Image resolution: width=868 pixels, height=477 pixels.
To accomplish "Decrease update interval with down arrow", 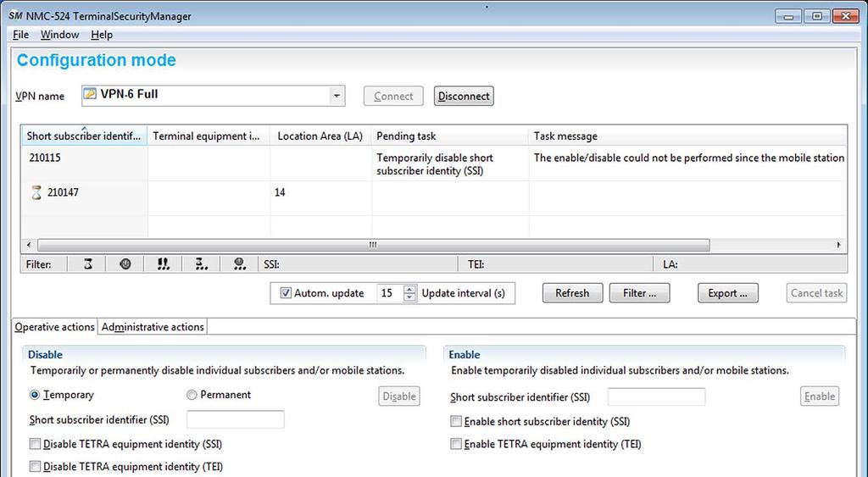I will pyautogui.click(x=409, y=297).
